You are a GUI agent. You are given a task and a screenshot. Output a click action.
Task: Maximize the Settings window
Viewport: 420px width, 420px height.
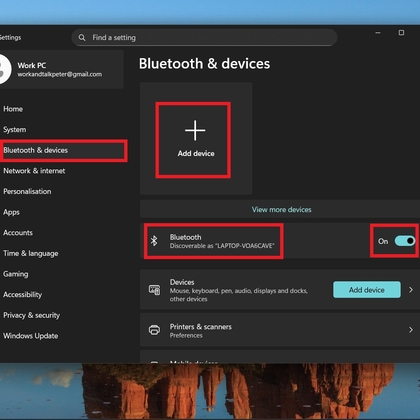[x=401, y=33]
